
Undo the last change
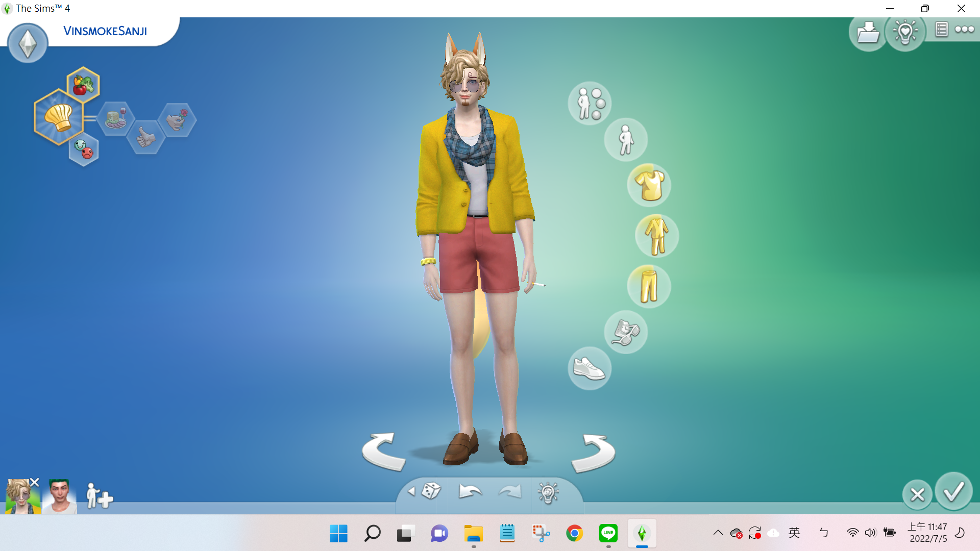(470, 491)
